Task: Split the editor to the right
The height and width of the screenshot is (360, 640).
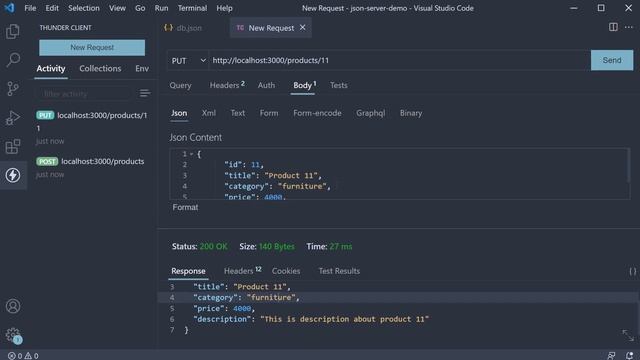Action: coord(613,27)
